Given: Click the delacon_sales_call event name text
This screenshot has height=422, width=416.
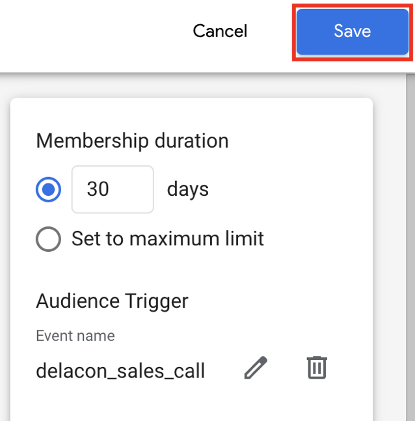Looking at the screenshot, I should 120,371.
